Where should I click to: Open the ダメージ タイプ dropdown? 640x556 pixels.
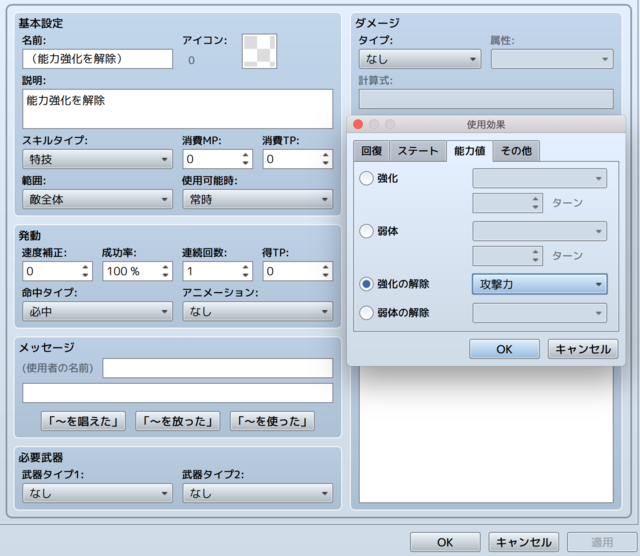420,59
